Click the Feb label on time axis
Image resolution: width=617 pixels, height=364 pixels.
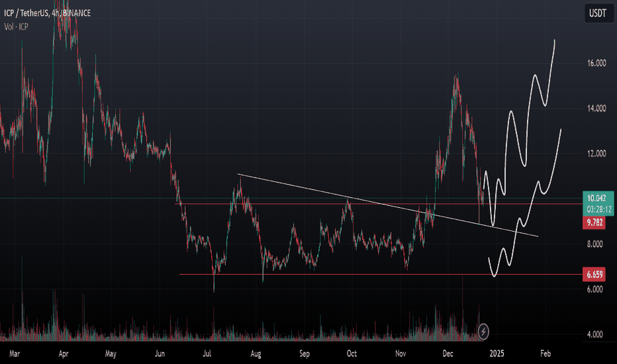[x=546, y=354]
